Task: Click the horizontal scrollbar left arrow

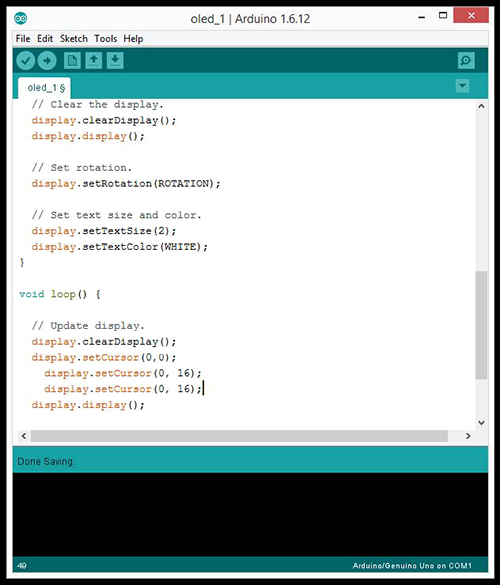Action: [24, 436]
